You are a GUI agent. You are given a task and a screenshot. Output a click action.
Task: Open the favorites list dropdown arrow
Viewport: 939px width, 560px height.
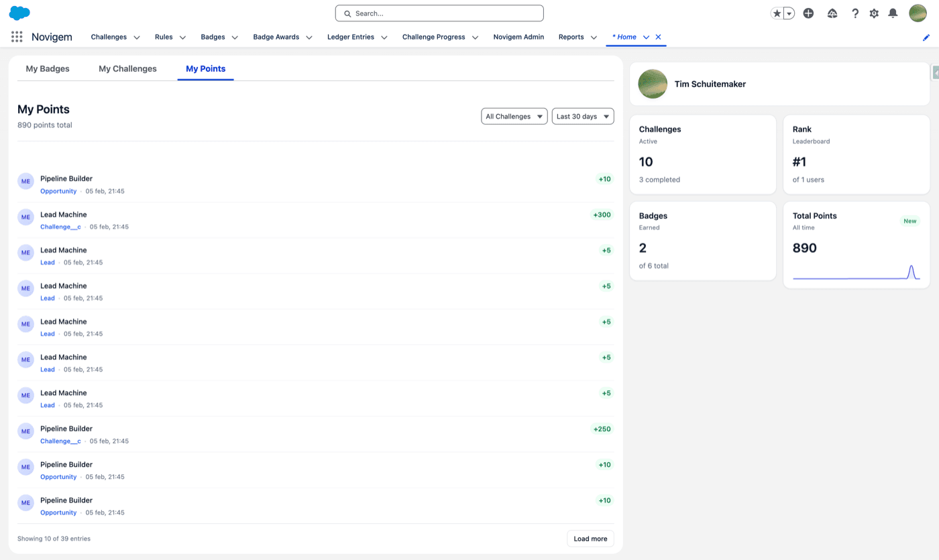(x=789, y=13)
